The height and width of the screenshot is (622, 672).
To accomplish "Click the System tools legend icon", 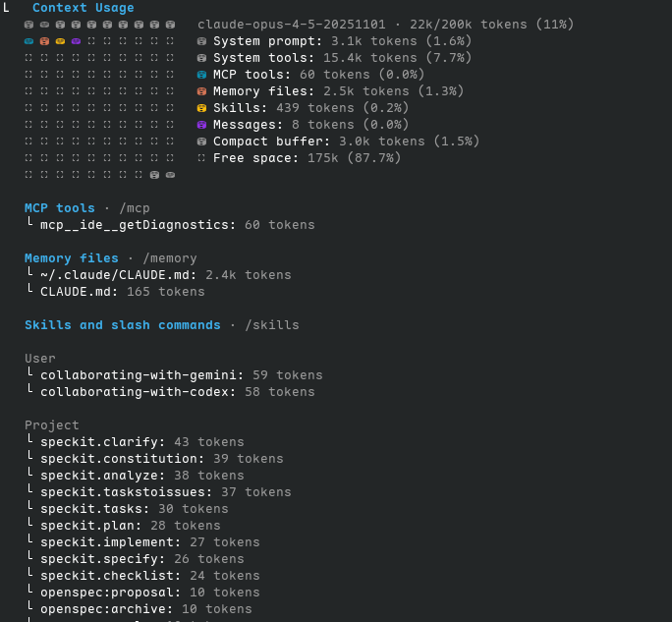I will [x=201, y=58].
